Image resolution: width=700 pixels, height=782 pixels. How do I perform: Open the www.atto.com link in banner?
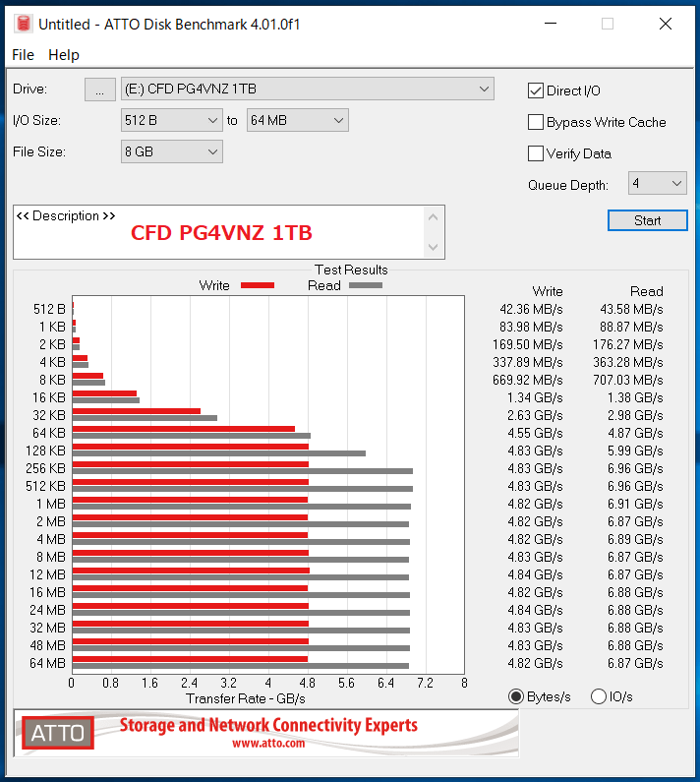coord(268,743)
